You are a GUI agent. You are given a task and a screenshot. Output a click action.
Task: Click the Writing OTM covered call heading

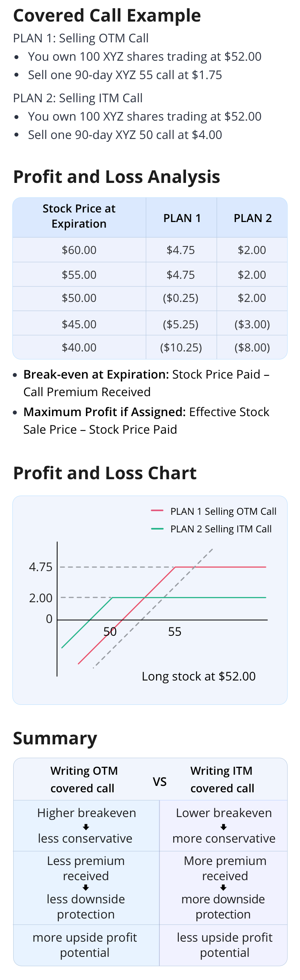click(84, 780)
